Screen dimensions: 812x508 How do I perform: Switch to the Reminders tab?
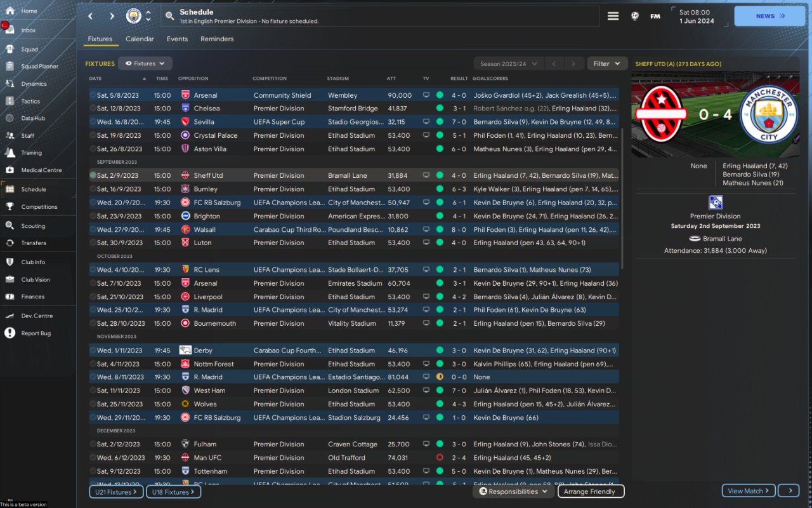click(x=217, y=39)
